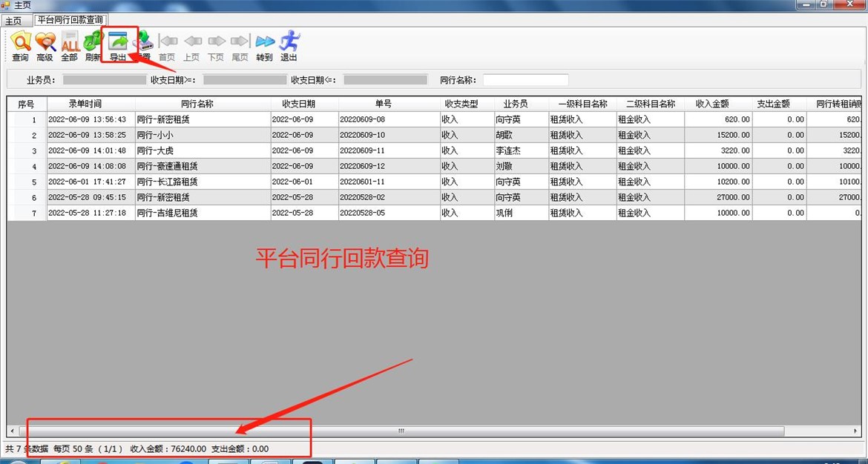Sort by 收支日期 column header
Screen dimensions: 868x464
304,104
